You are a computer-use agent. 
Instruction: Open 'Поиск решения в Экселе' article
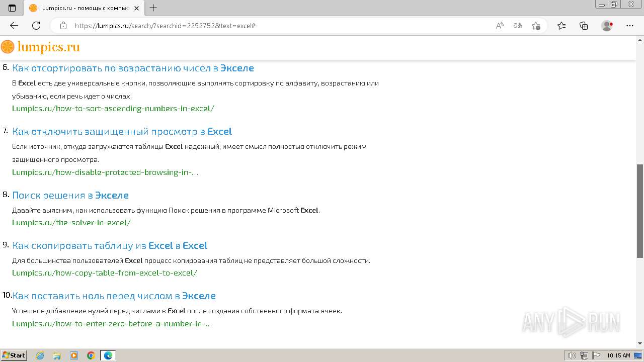point(70,195)
